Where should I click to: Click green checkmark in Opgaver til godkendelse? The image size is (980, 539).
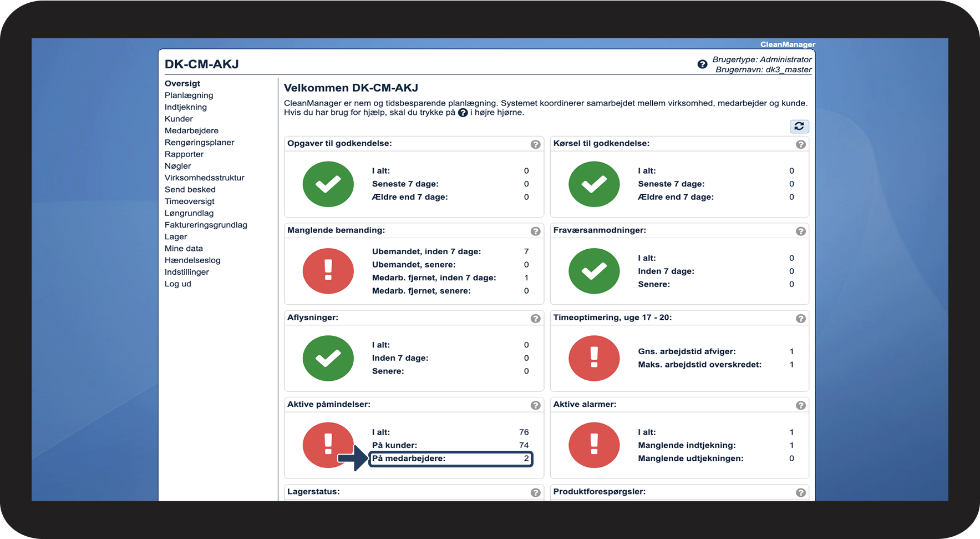pos(328,184)
